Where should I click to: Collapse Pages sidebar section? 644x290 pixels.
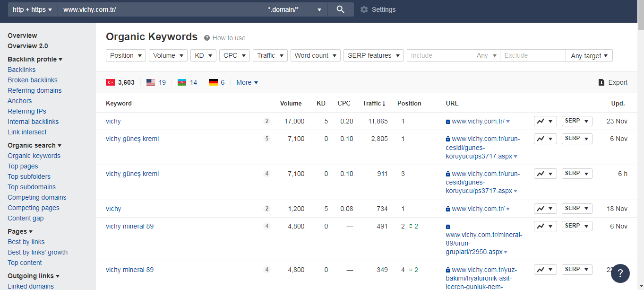pos(20,231)
